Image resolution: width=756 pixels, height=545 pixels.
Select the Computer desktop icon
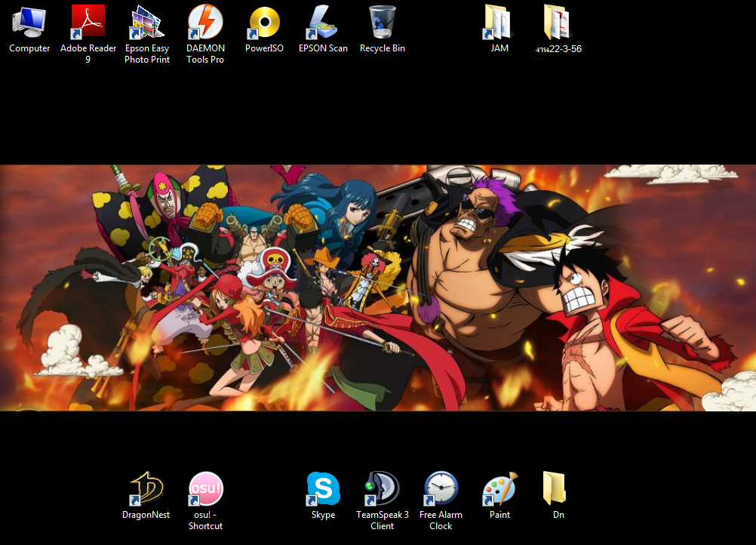click(x=29, y=22)
